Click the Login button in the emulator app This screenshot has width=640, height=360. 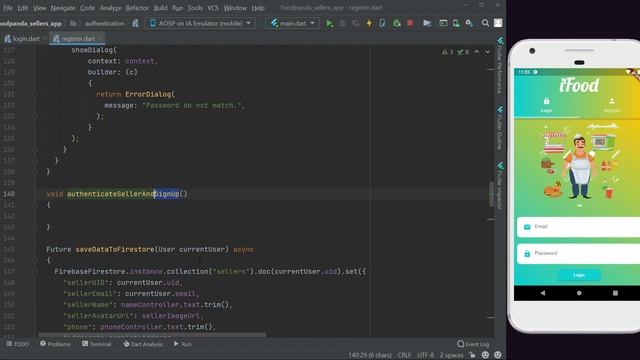point(579,275)
